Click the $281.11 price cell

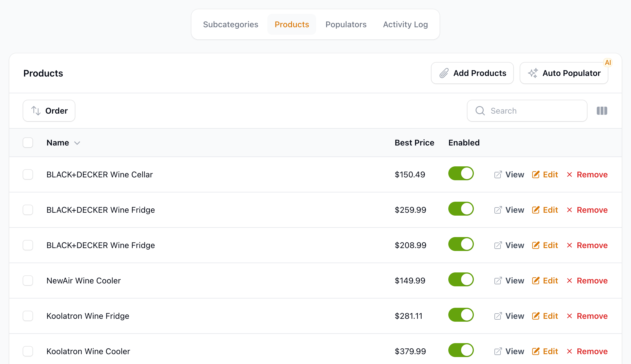(x=409, y=316)
